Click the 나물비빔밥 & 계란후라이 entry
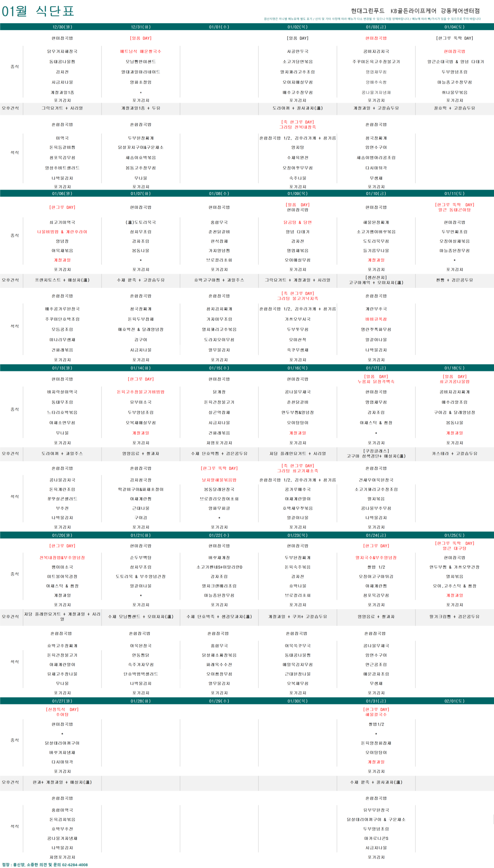 62,232
